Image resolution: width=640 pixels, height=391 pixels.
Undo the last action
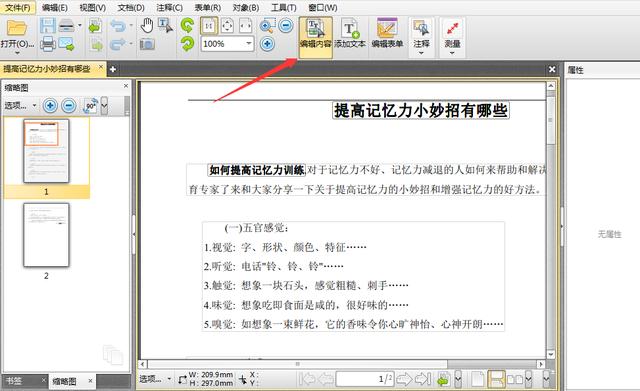[118, 26]
